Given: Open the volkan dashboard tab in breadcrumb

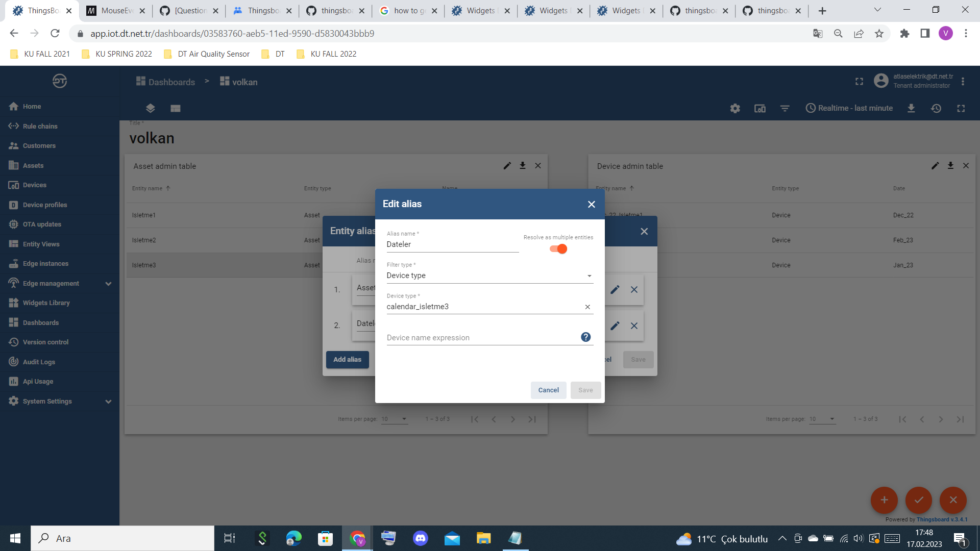Looking at the screenshot, I should pos(244,82).
